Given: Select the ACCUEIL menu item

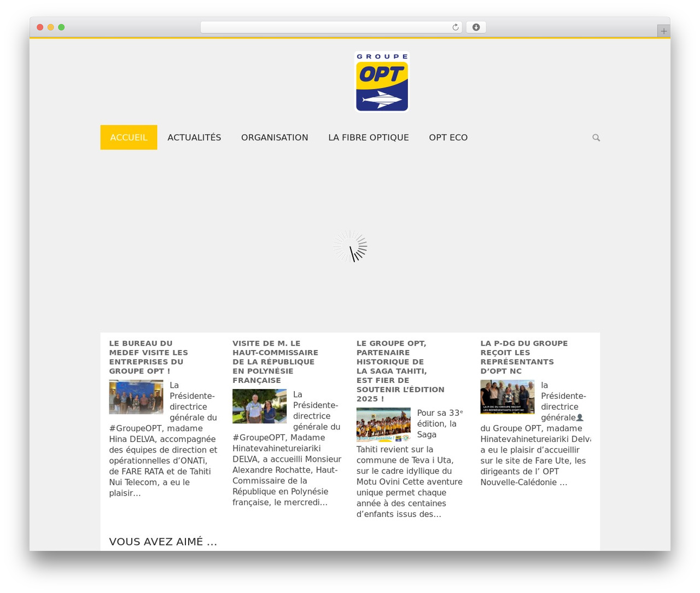Looking at the screenshot, I should (129, 137).
